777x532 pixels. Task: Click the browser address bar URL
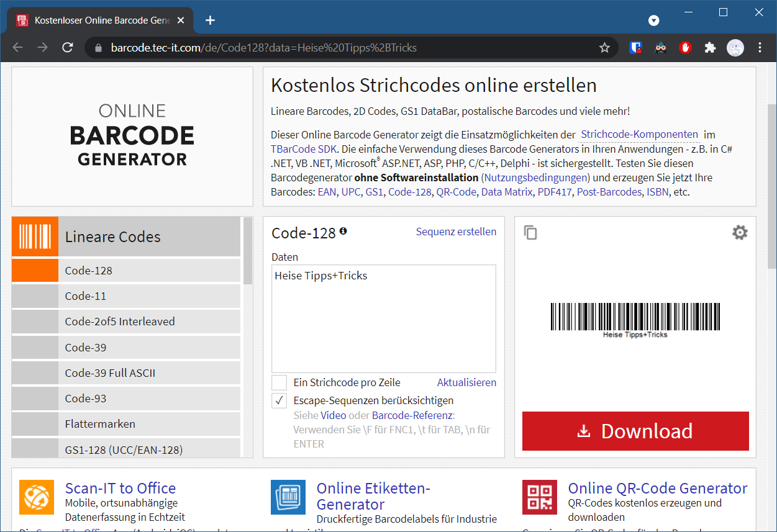tap(263, 48)
